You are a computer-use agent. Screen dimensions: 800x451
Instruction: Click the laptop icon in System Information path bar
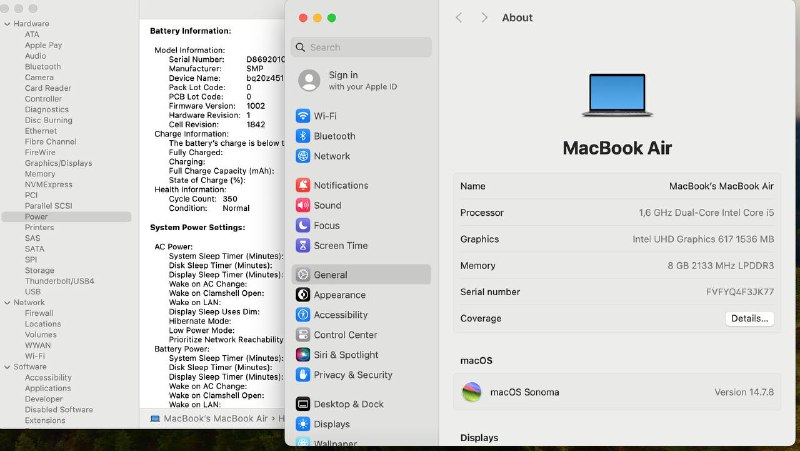pyautogui.click(x=155, y=418)
